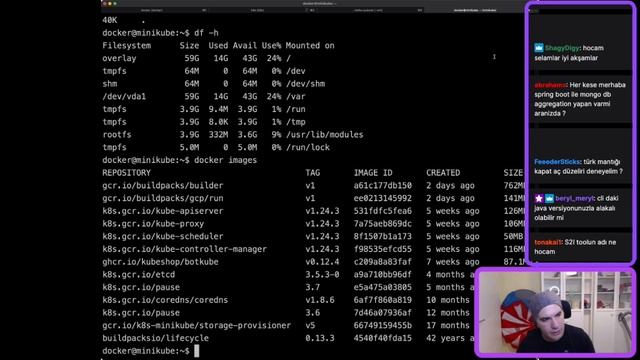The height and width of the screenshot is (360, 640).
Task: Click 'k8s.gcr.io/kube-scheduler' repository name
Action: pos(162,236)
